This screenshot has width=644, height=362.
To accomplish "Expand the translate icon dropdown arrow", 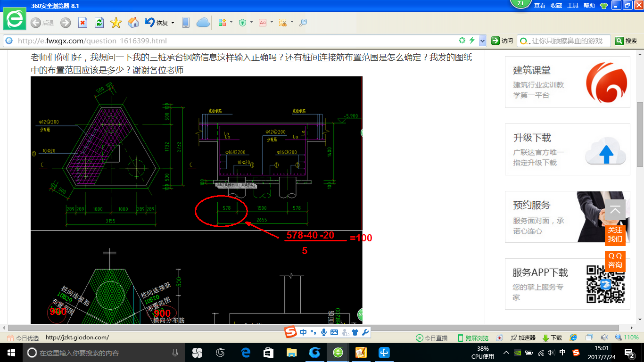I will click(272, 23).
